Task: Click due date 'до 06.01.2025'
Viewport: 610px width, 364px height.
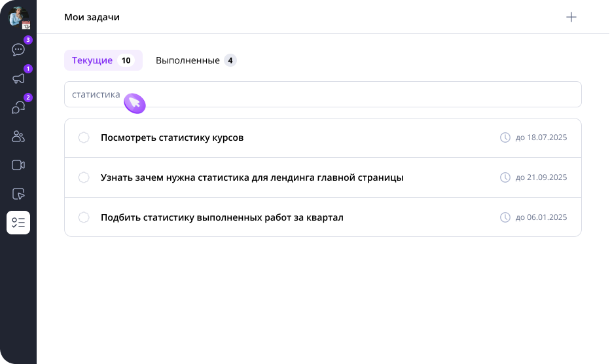Action: pos(541,217)
